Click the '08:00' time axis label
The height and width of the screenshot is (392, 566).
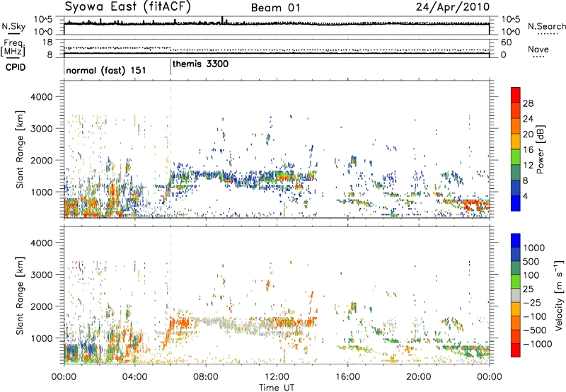tap(206, 377)
